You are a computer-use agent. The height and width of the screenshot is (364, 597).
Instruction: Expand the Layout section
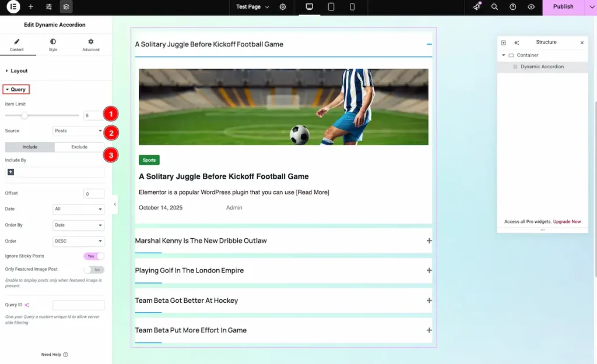(19, 71)
